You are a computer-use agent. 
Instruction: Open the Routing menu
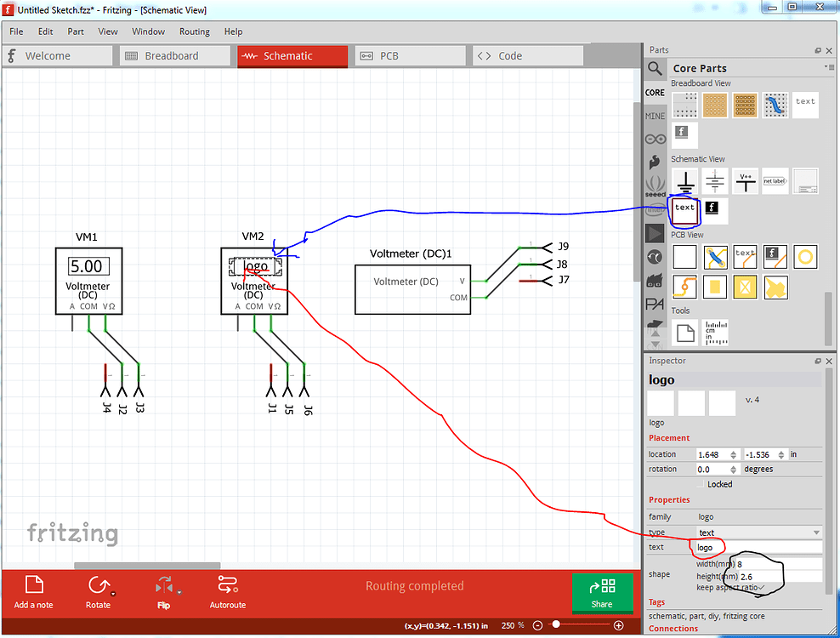[x=195, y=31]
